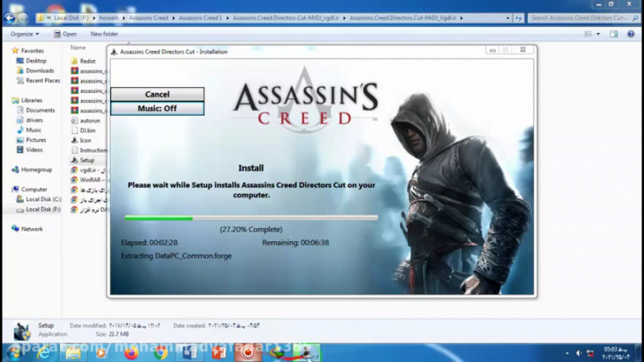This screenshot has height=362, width=644.
Task: Click 'Assassins Creed 1' breadcrumb segment
Action: pos(200,18)
